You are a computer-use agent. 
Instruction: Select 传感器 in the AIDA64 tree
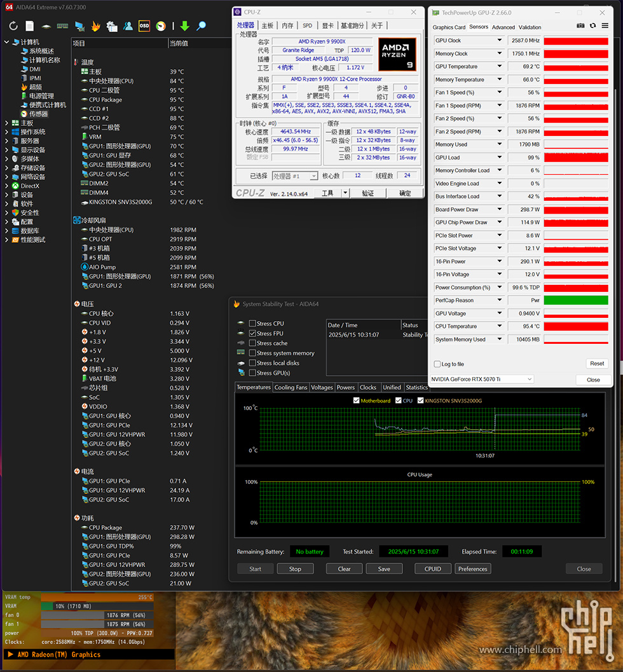(x=39, y=114)
